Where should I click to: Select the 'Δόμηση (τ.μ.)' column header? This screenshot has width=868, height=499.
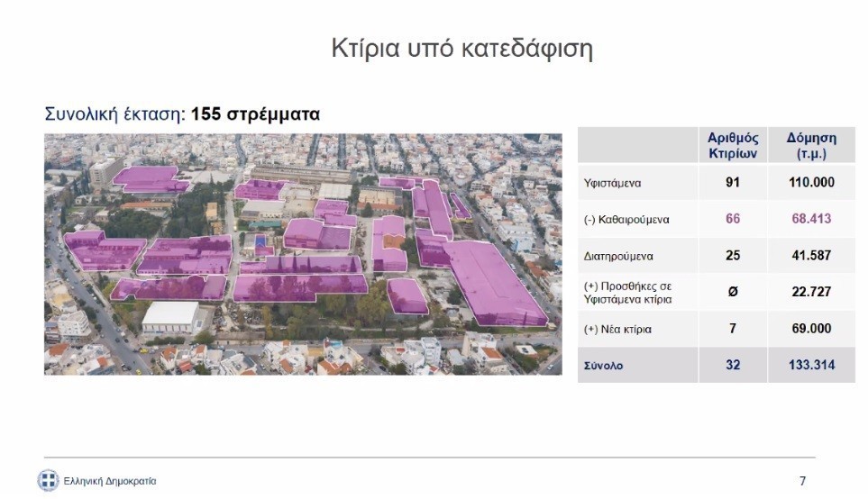click(x=810, y=145)
